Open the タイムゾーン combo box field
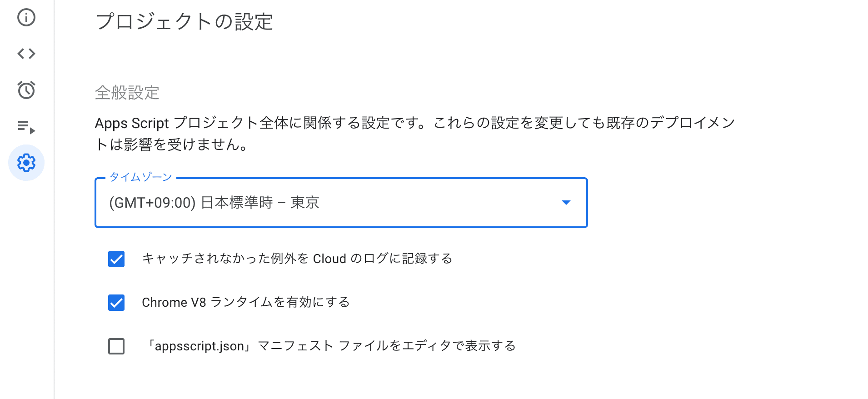Screen dimensions: 868x399 (x=341, y=203)
